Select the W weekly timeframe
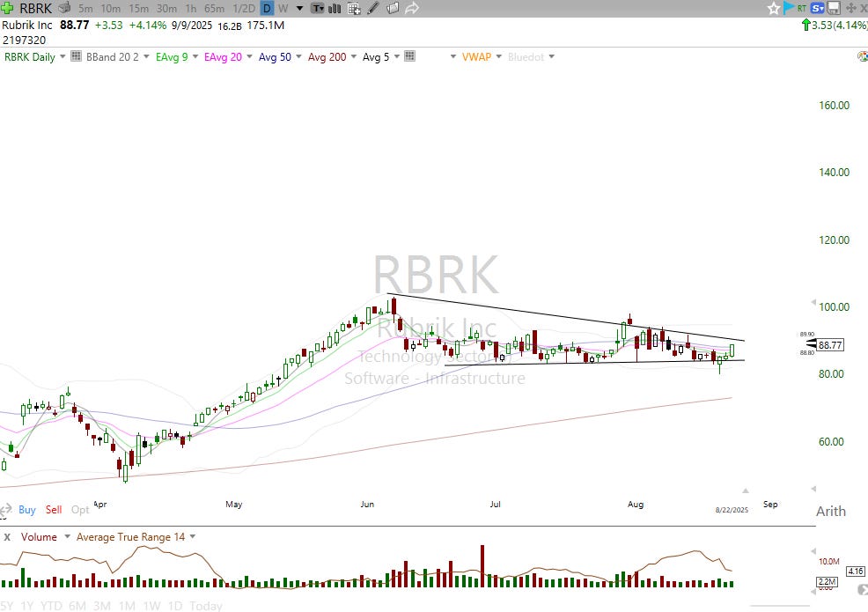This screenshot has height=612, width=868. pyautogui.click(x=283, y=9)
